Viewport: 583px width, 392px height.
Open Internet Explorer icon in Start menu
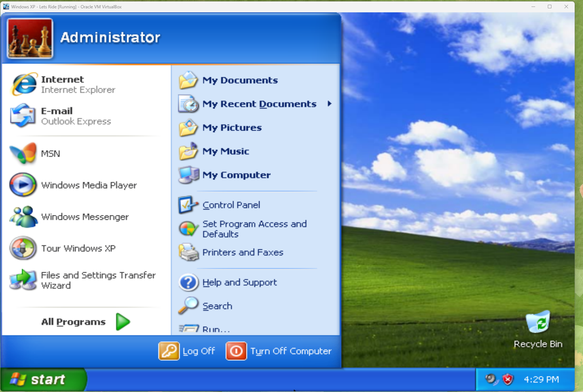click(x=24, y=84)
